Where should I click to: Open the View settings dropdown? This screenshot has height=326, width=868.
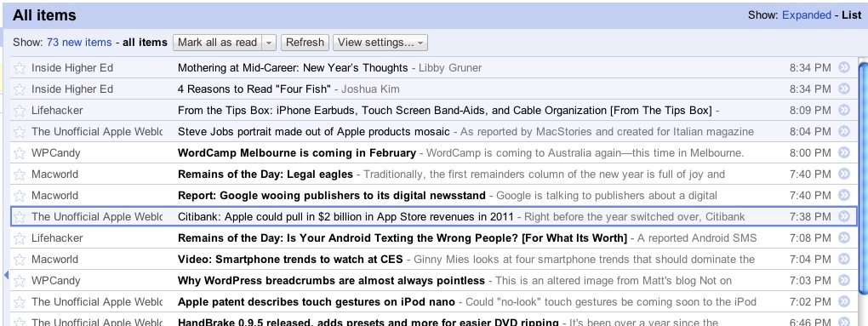click(x=380, y=43)
